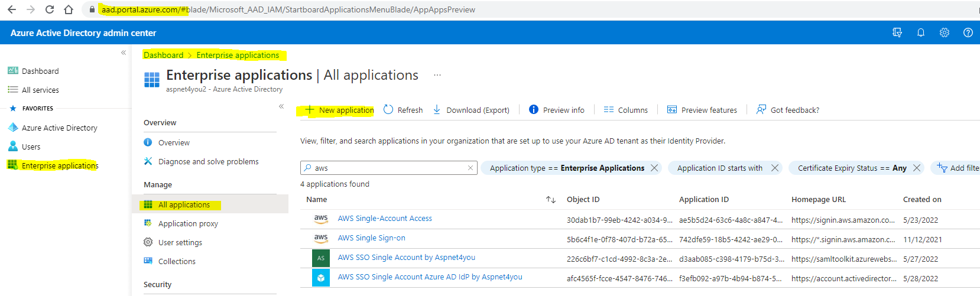Click green AS icon in app list
This screenshot has width=980, height=296.
(321, 258)
